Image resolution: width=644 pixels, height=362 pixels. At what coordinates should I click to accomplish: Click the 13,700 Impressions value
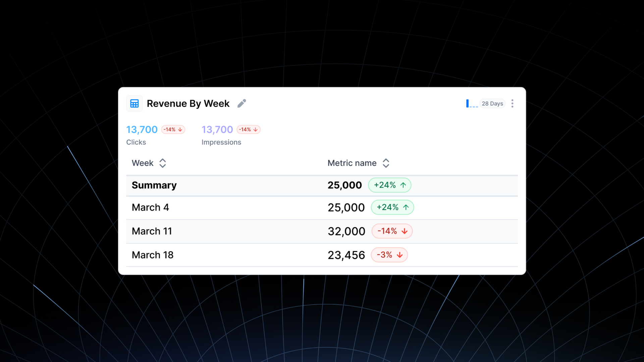217,129
